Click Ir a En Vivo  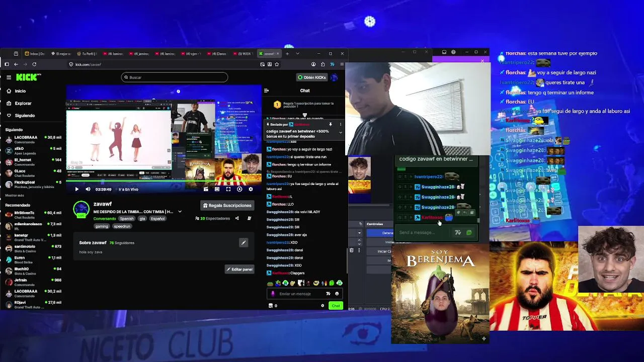(128, 190)
